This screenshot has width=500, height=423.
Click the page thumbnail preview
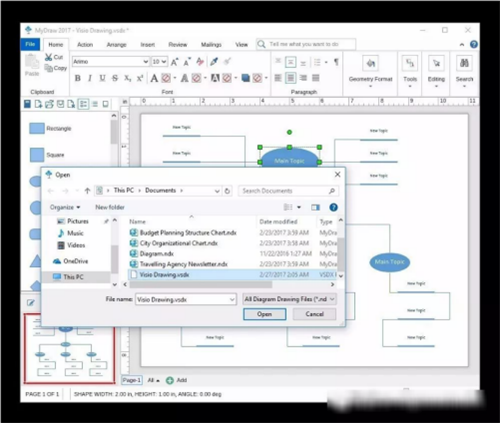pos(69,349)
